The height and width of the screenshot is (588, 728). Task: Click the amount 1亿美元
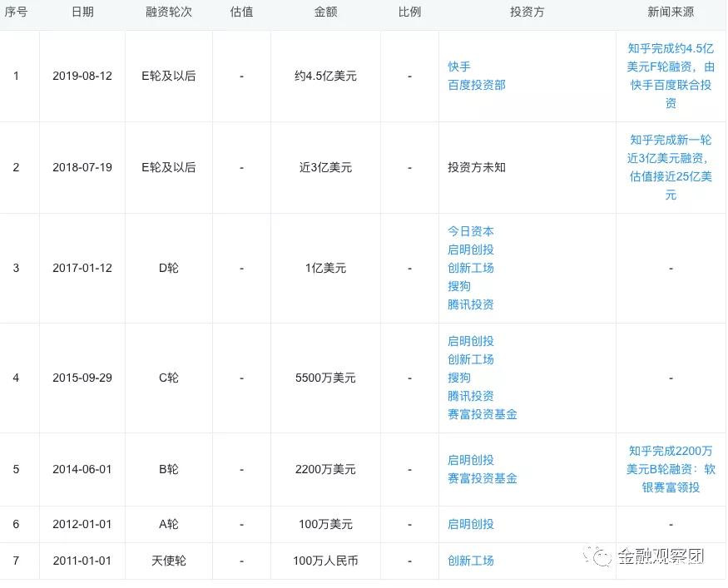(x=325, y=268)
